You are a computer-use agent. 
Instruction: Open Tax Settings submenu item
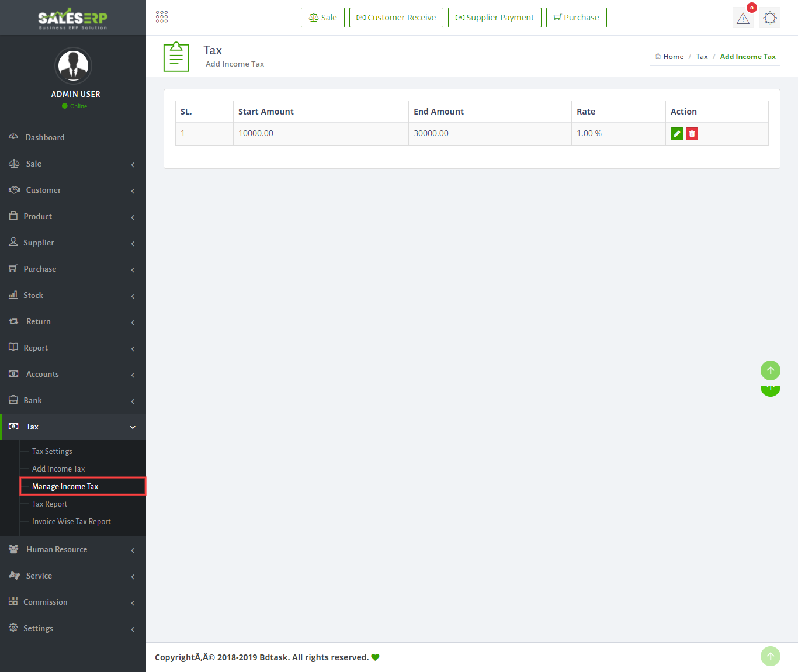(52, 451)
